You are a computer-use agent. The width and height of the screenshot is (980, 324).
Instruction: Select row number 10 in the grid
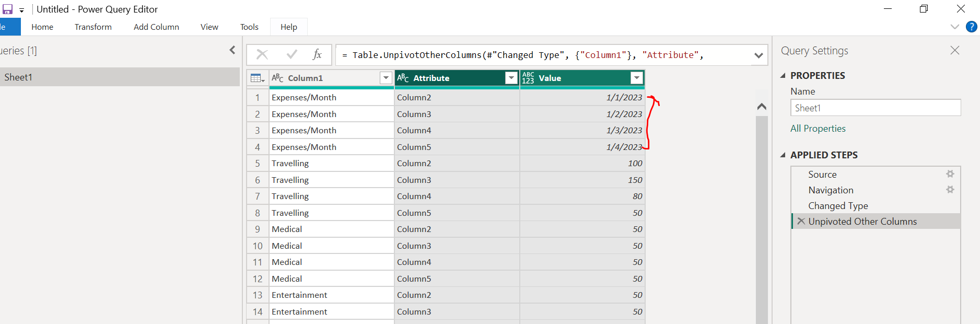tap(258, 246)
